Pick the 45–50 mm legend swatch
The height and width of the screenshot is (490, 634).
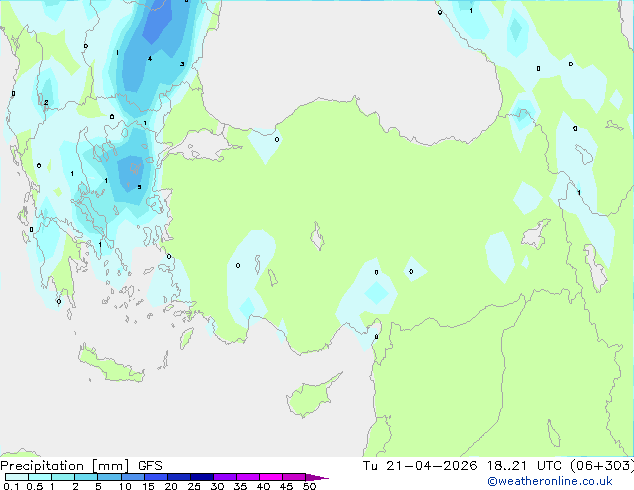[294, 477]
